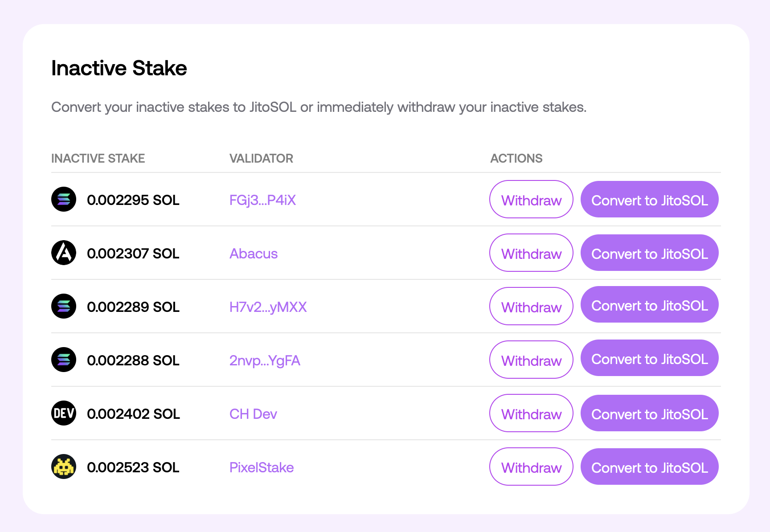This screenshot has height=532, width=770.
Task: Open validator link FGj3...P4iX
Action: pyautogui.click(x=262, y=200)
